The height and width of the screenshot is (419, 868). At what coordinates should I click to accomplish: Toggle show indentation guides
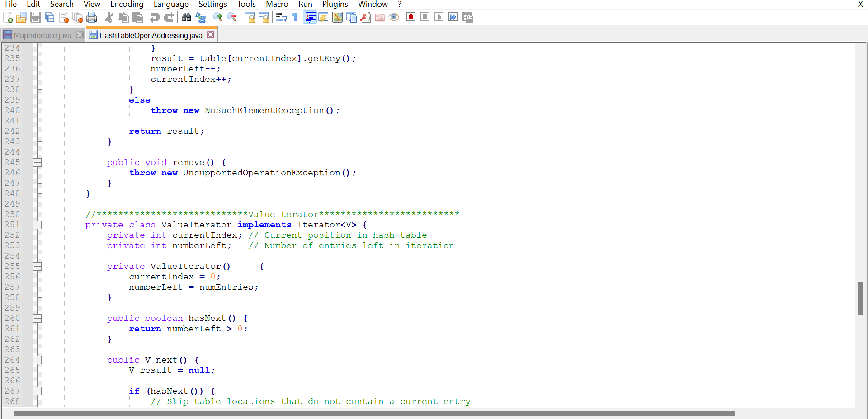click(310, 17)
